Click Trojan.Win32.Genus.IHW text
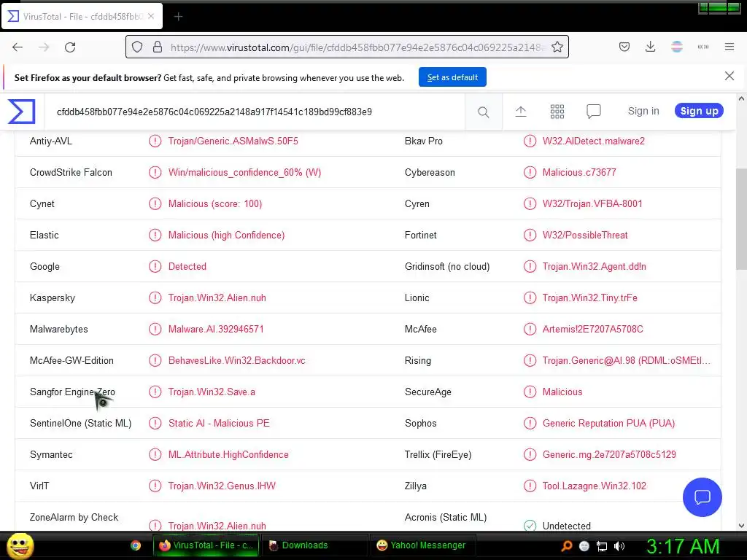747x560 pixels. (222, 486)
